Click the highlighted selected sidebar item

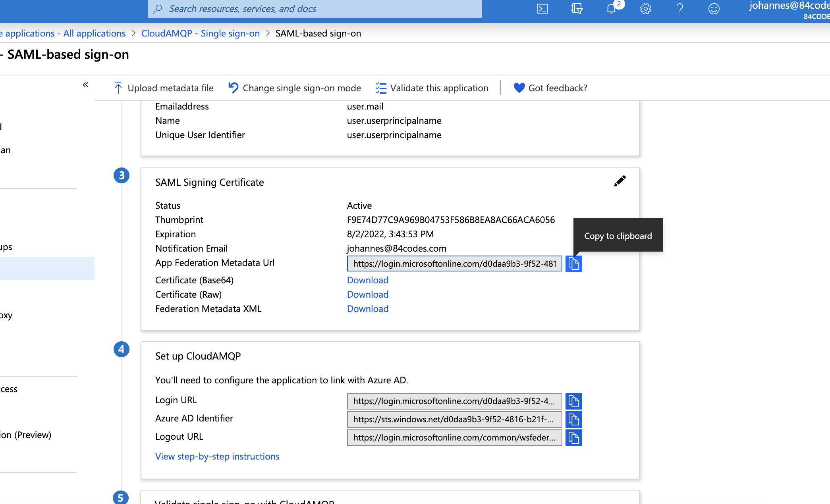click(x=47, y=269)
